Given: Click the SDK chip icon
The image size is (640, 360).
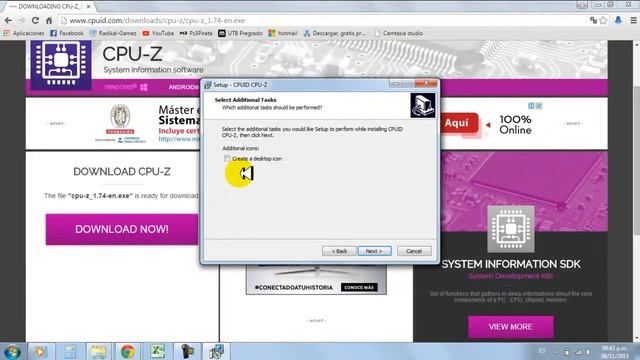Looking at the screenshot, I should pos(511,229).
